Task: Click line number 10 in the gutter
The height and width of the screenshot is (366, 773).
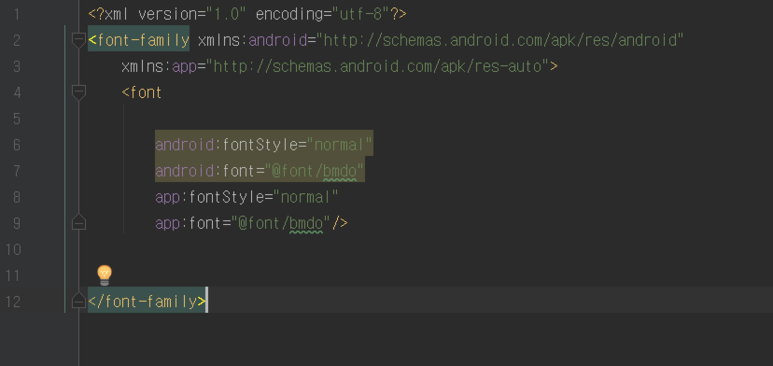Action: [13, 249]
